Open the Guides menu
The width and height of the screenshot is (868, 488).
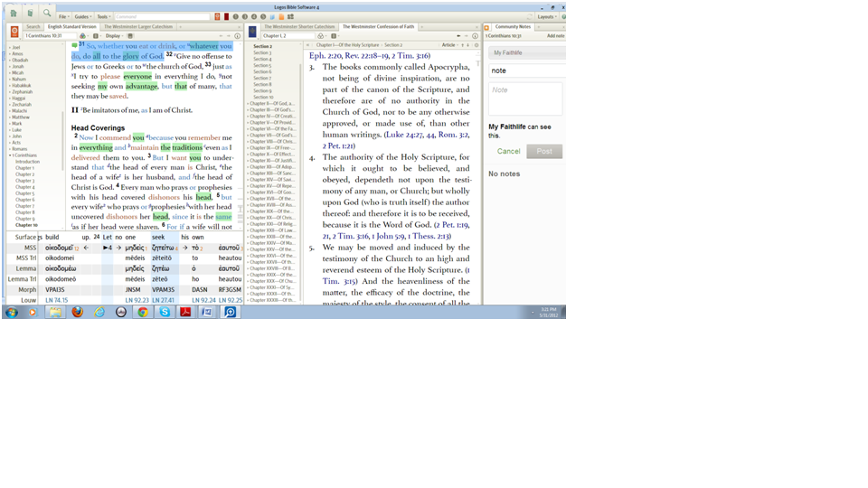click(82, 16)
